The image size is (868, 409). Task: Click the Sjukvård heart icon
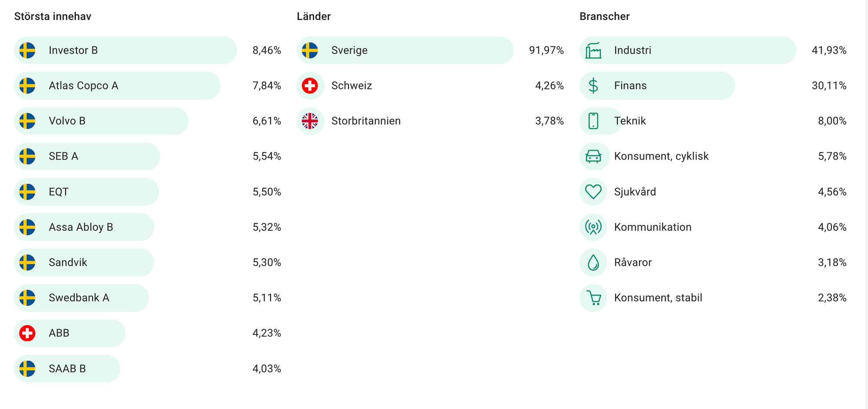pos(593,192)
